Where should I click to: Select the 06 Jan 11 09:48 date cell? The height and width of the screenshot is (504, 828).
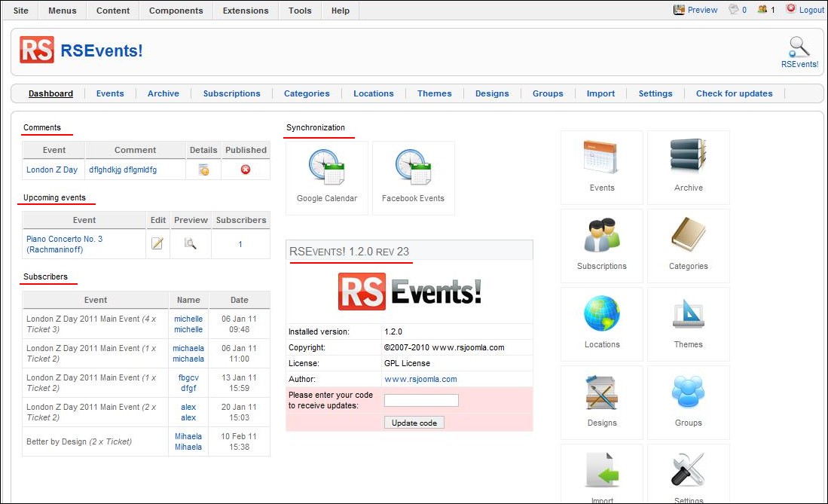click(240, 324)
